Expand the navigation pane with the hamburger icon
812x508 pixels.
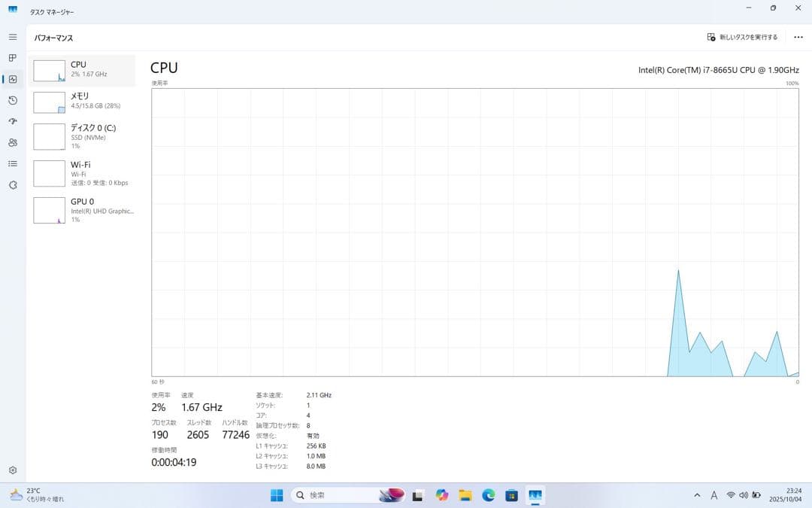[12, 36]
